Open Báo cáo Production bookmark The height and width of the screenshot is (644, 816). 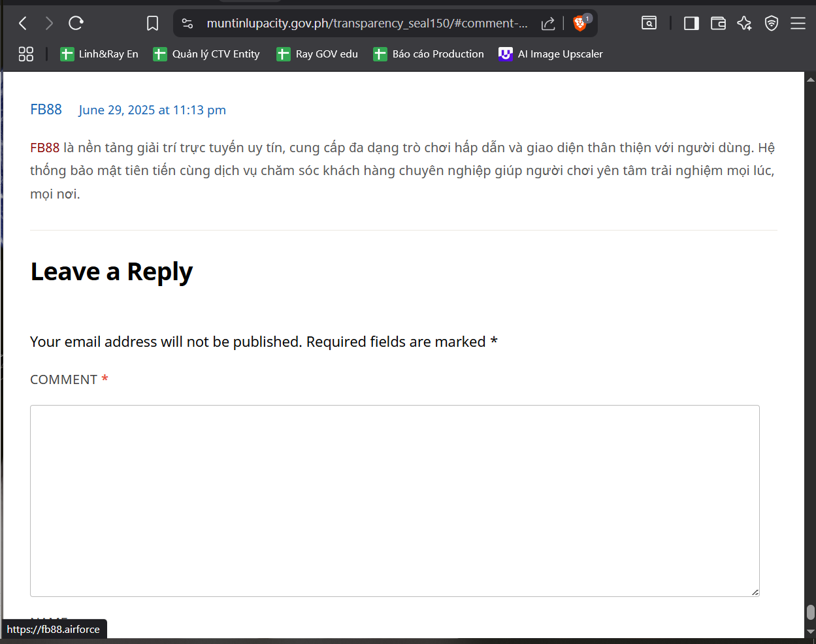(429, 54)
